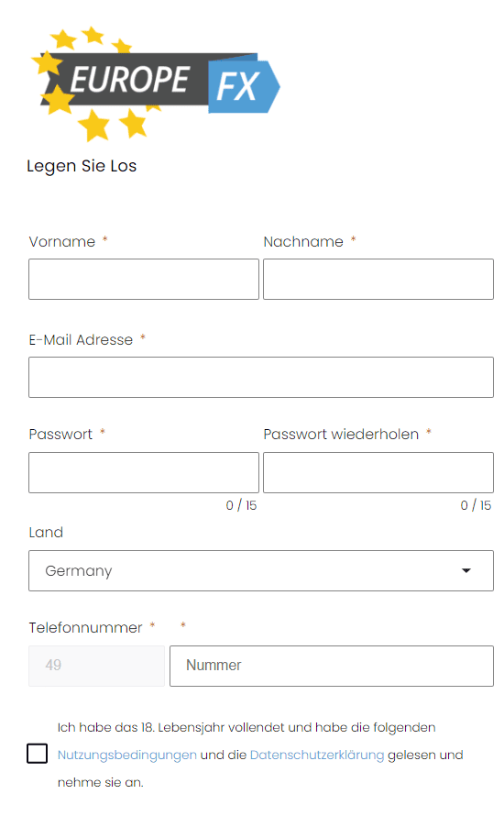The image size is (504, 816).
Task: Click the E-Mail Adresse label
Action: (82, 340)
